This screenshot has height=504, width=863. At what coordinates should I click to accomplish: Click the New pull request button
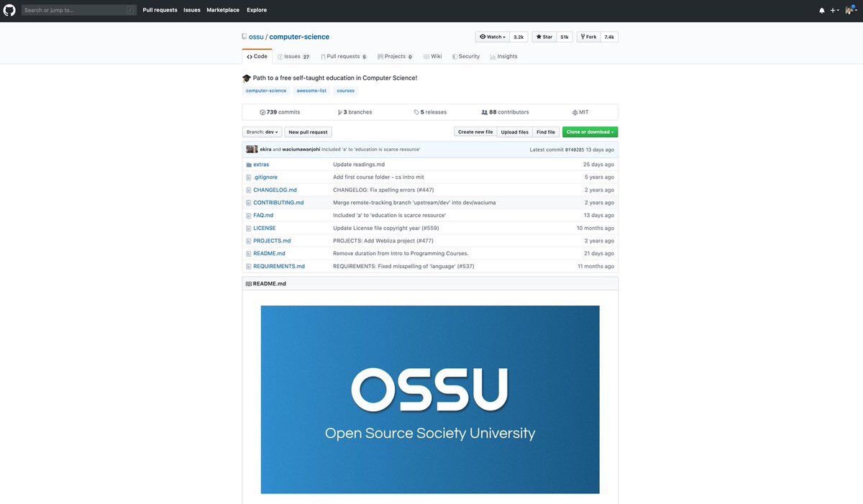click(308, 132)
